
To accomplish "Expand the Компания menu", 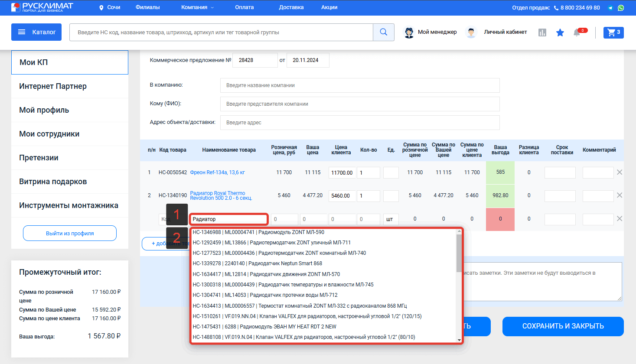I will [x=197, y=7].
